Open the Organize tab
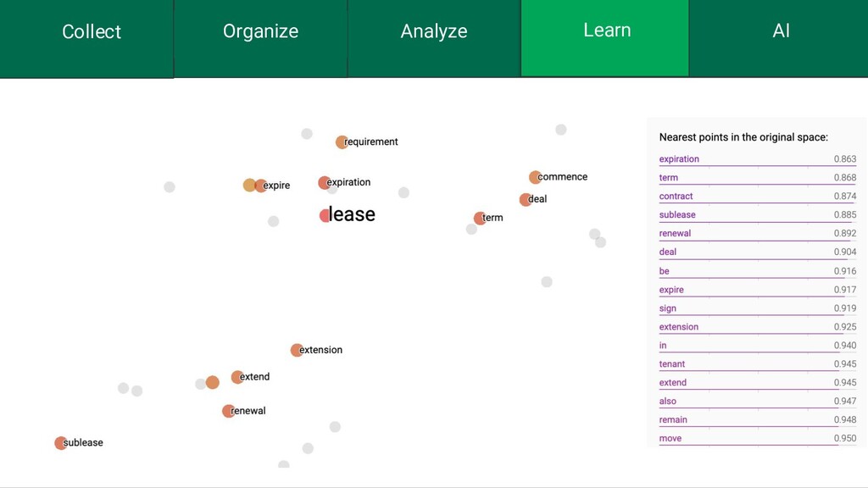The height and width of the screenshot is (488, 868). [260, 32]
